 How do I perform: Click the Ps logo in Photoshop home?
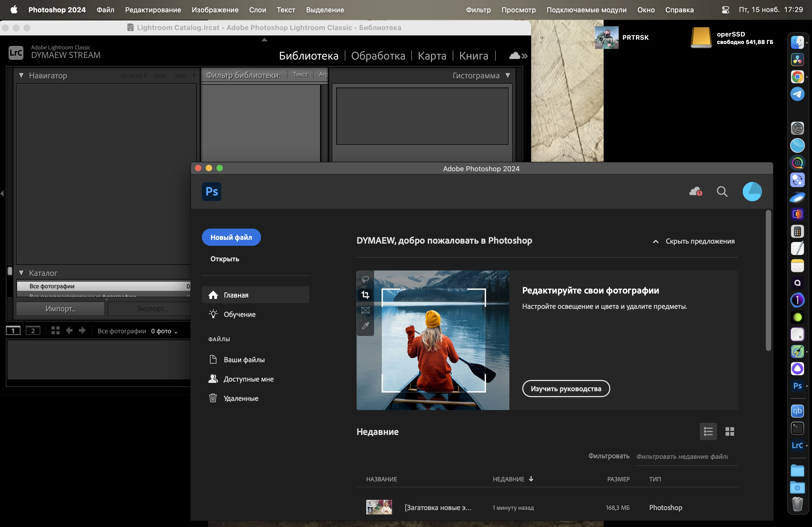click(x=212, y=192)
